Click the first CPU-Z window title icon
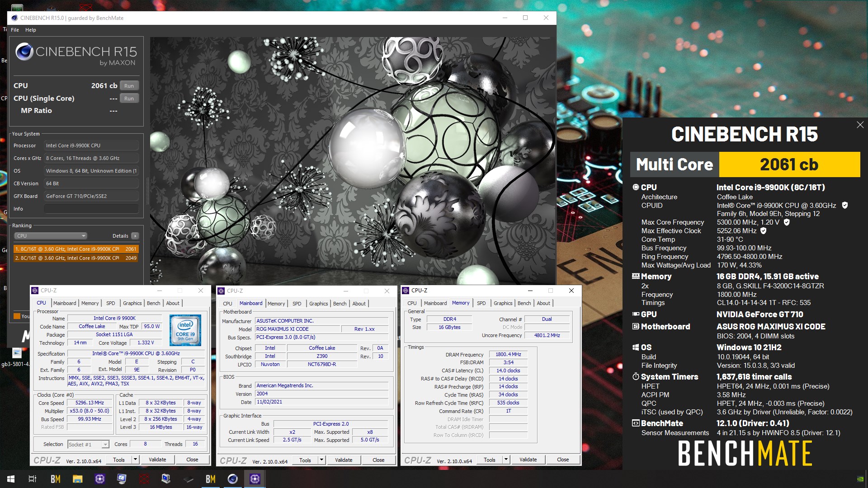The height and width of the screenshot is (488, 868). pos(35,291)
